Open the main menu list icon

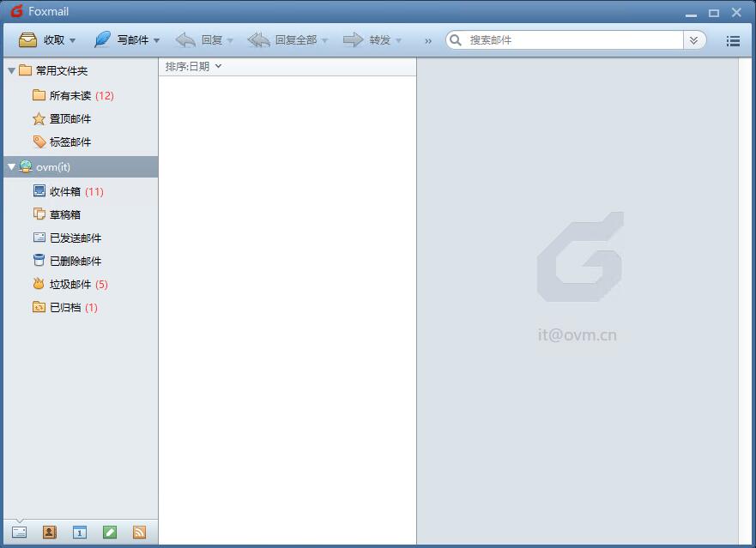click(733, 41)
